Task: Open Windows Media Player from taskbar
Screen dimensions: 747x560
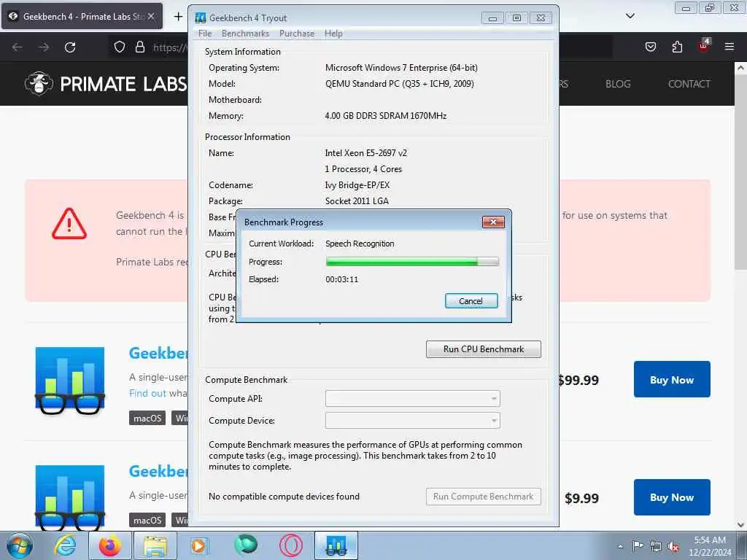Action: point(198,545)
